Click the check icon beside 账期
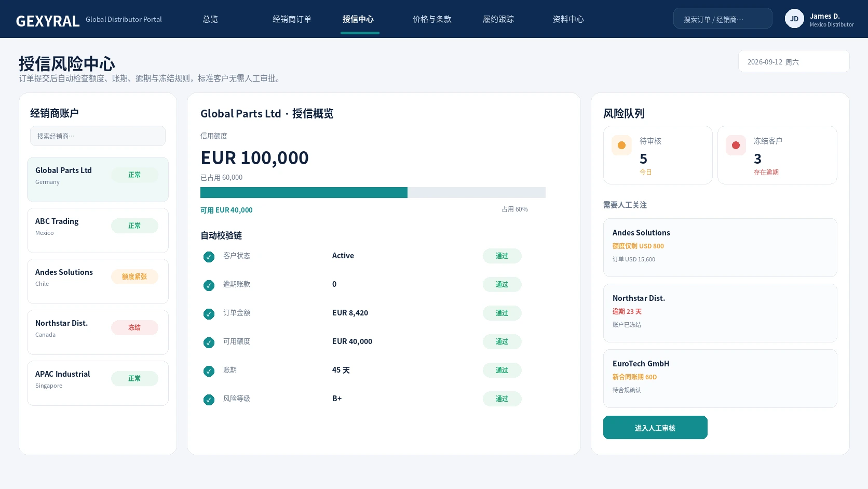The width and height of the screenshot is (868, 489). [209, 371]
